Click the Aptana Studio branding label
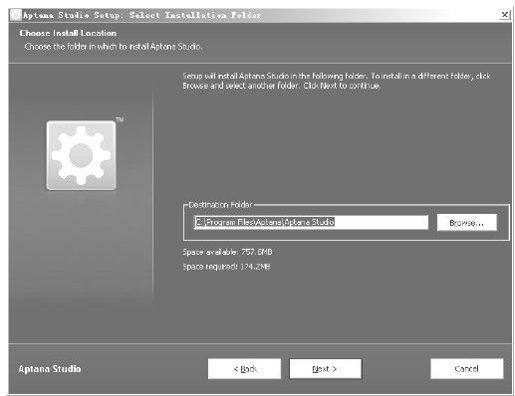Viewport: 515px width, 396px height. coord(50,369)
